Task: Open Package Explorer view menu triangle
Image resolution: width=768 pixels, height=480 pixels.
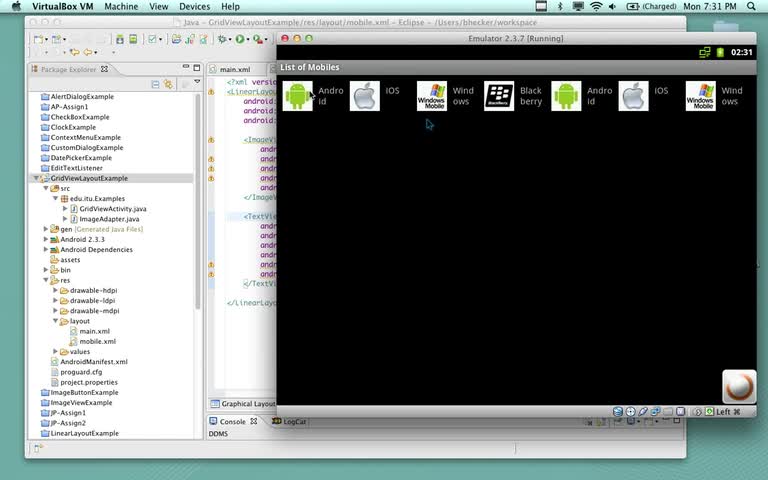Action: click(197, 81)
